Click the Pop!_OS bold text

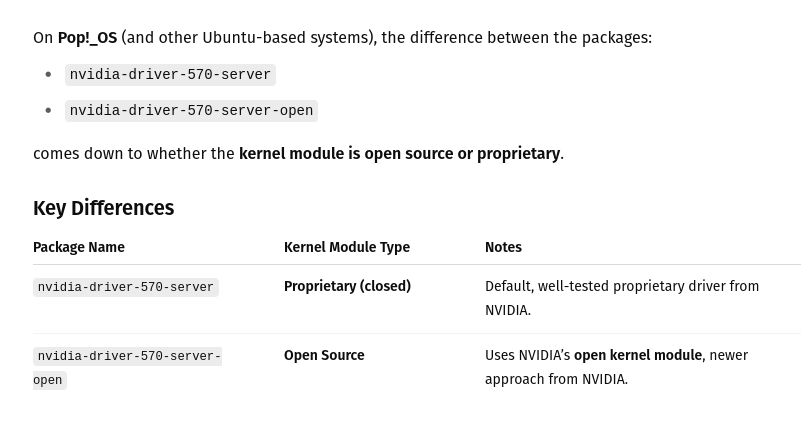[x=87, y=38]
